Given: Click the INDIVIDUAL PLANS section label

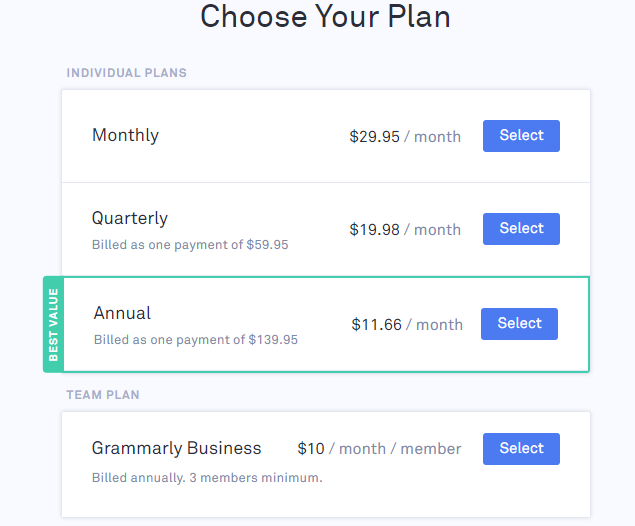Looking at the screenshot, I should pyautogui.click(x=127, y=73).
